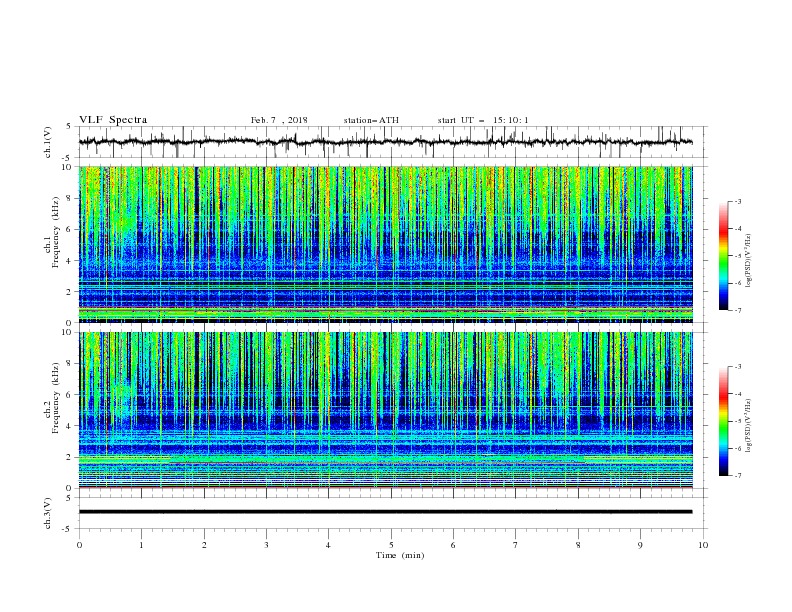Screen dimensions: 792x612
Task: Click the "8" frequency tick on ch.2 spectrogram
Action: coord(70,364)
